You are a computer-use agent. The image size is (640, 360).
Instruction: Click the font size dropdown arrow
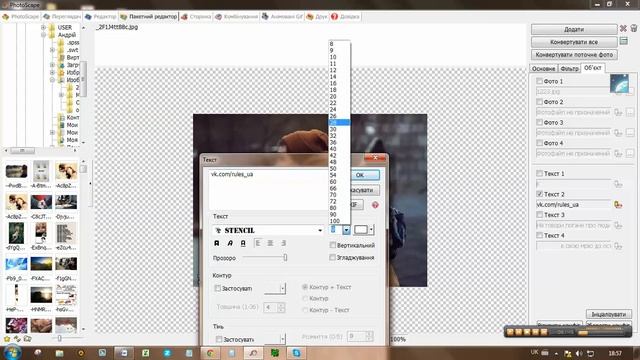coord(346,230)
